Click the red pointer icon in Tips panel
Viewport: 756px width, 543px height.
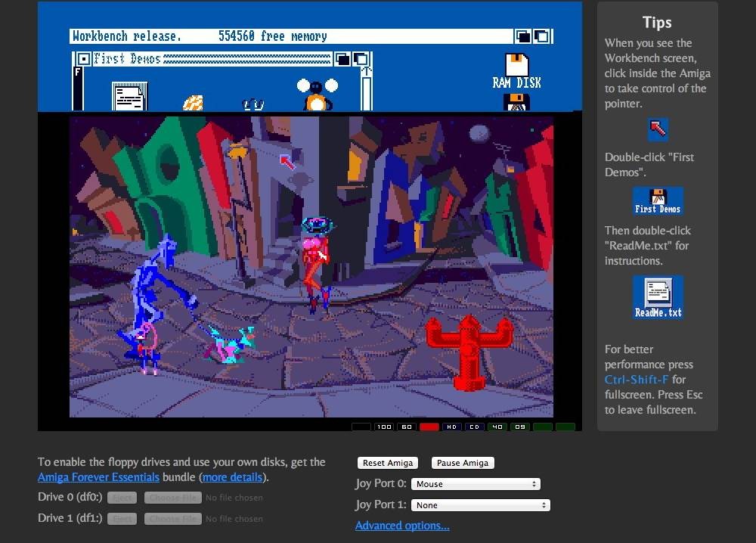pyautogui.click(x=658, y=129)
